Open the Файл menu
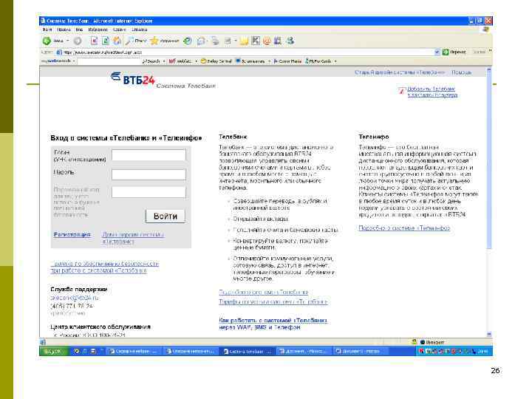 click(x=47, y=30)
